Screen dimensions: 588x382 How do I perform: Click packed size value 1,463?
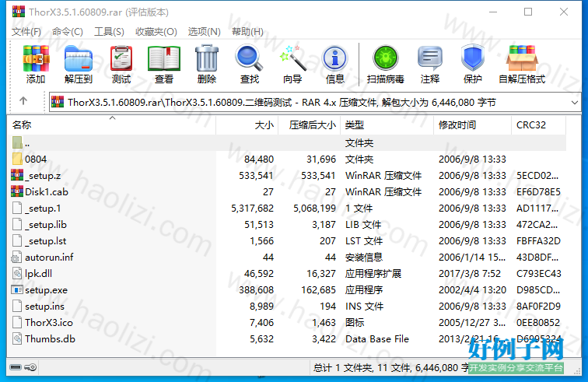coord(324,323)
